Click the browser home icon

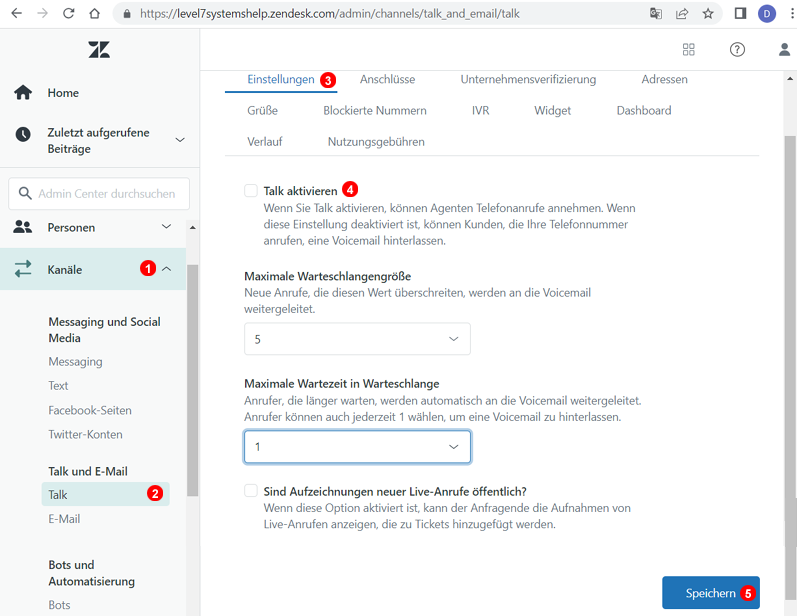pyautogui.click(x=95, y=14)
